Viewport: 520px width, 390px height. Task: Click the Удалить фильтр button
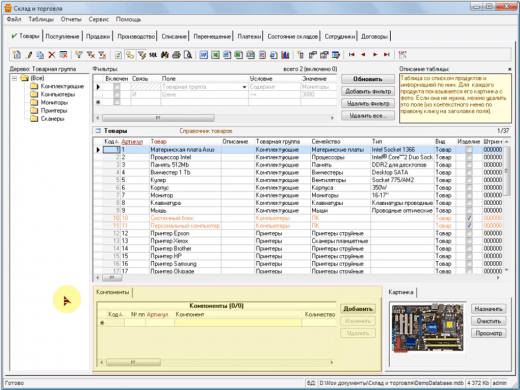point(368,103)
